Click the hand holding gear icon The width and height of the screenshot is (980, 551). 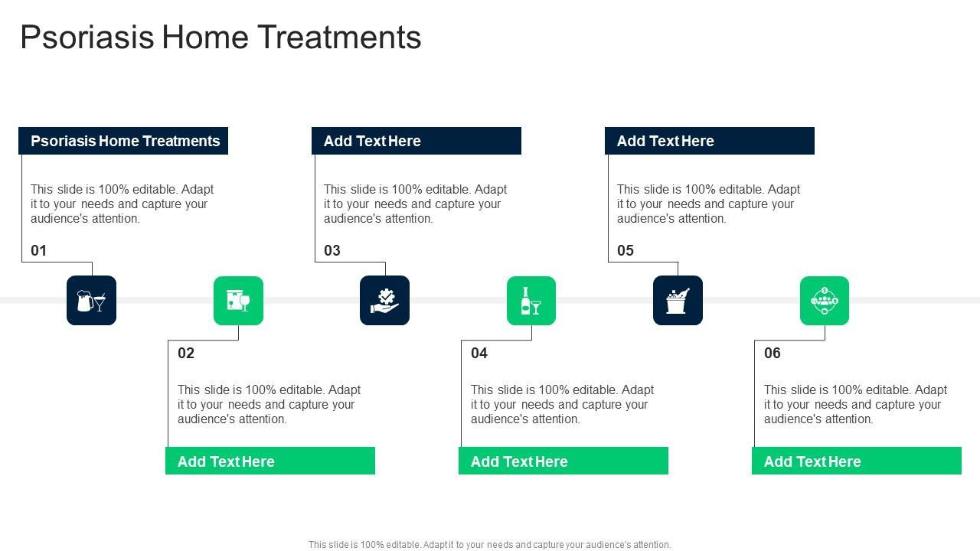tap(384, 301)
